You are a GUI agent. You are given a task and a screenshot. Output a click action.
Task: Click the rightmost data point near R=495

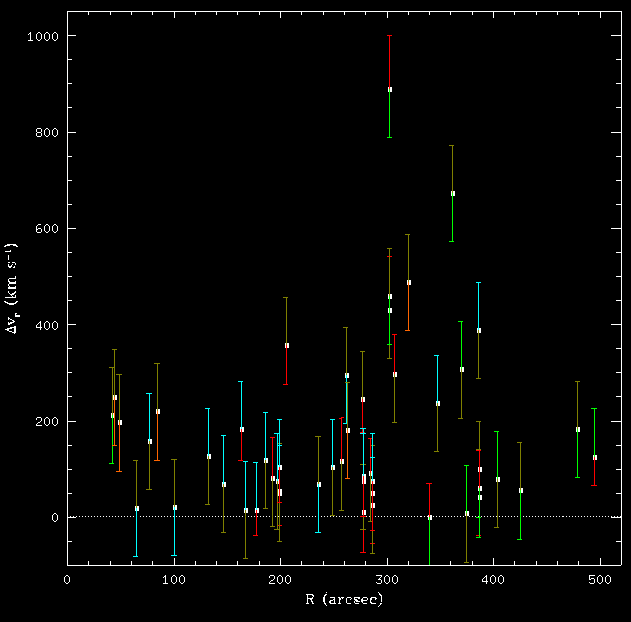pos(595,457)
